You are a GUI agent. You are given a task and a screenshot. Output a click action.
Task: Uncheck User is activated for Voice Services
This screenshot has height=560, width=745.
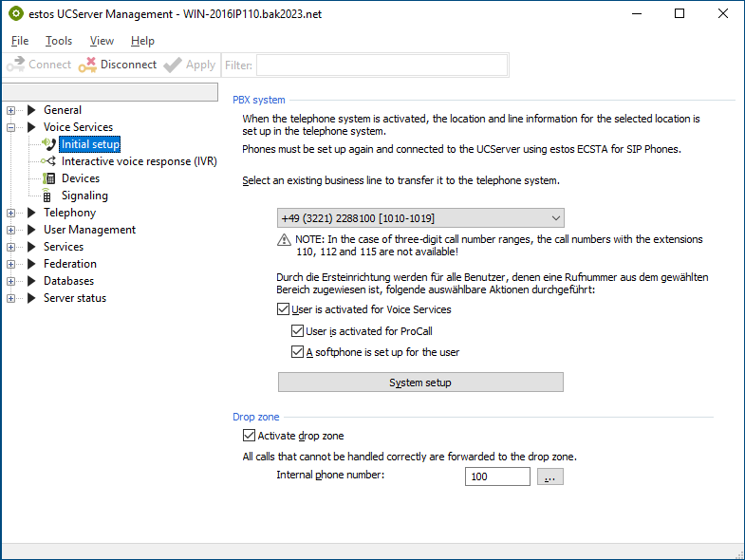pos(284,309)
